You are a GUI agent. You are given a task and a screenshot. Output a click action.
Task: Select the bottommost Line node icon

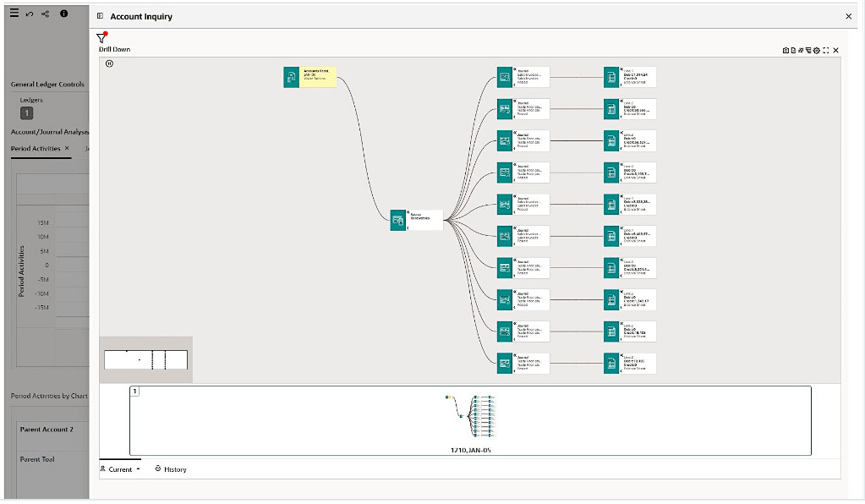click(x=611, y=364)
